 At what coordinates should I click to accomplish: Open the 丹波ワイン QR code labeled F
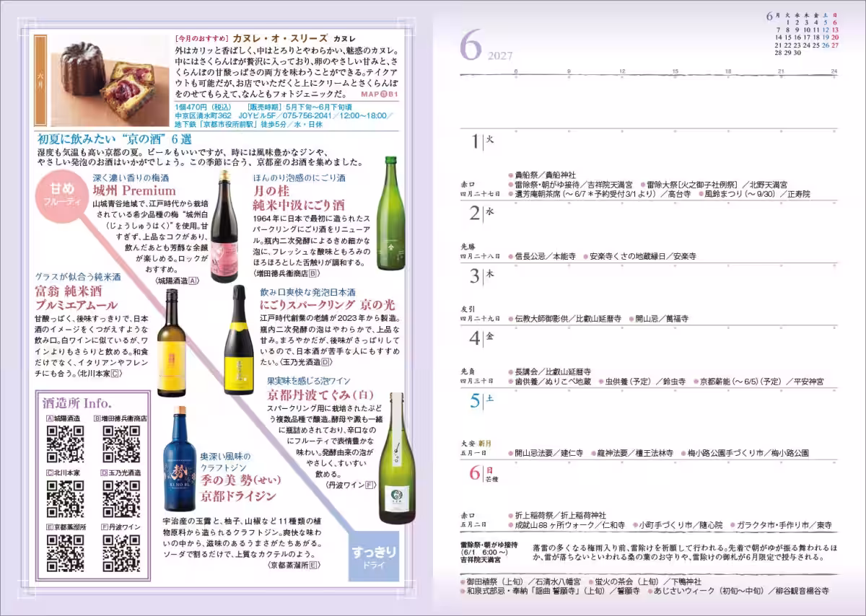tap(121, 553)
